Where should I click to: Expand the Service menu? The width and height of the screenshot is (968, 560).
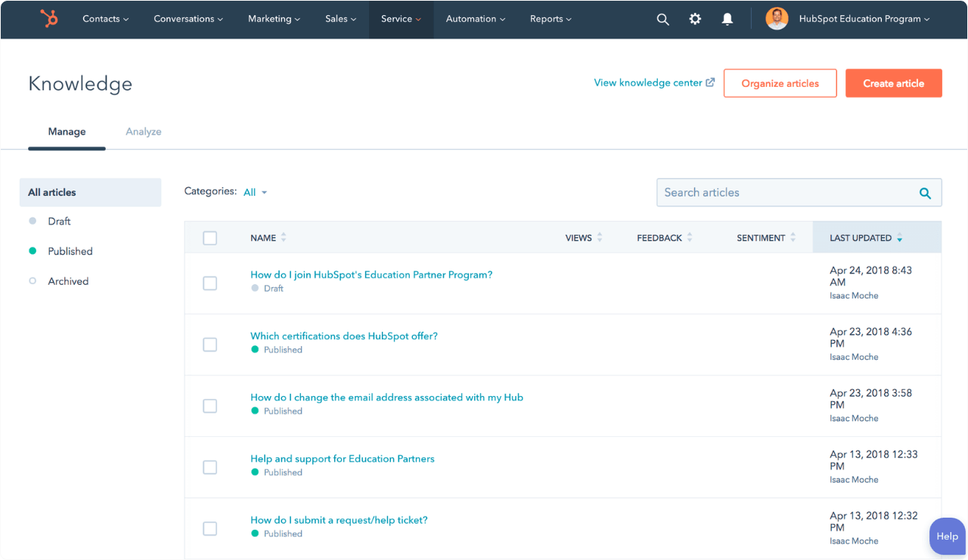(401, 19)
